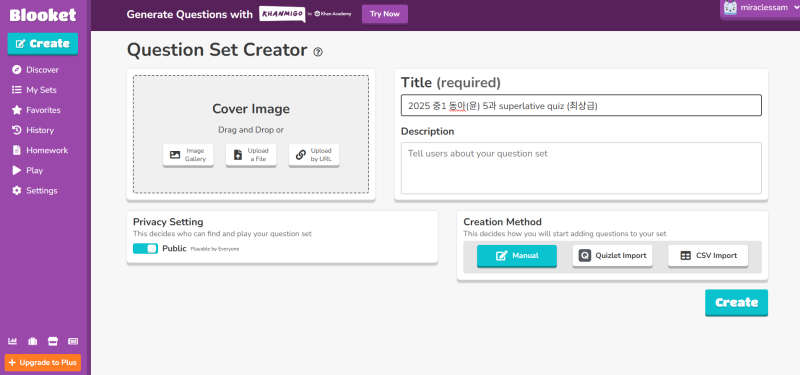Click the Khanmigo logo in banner
The image size is (800, 375).
tap(282, 14)
